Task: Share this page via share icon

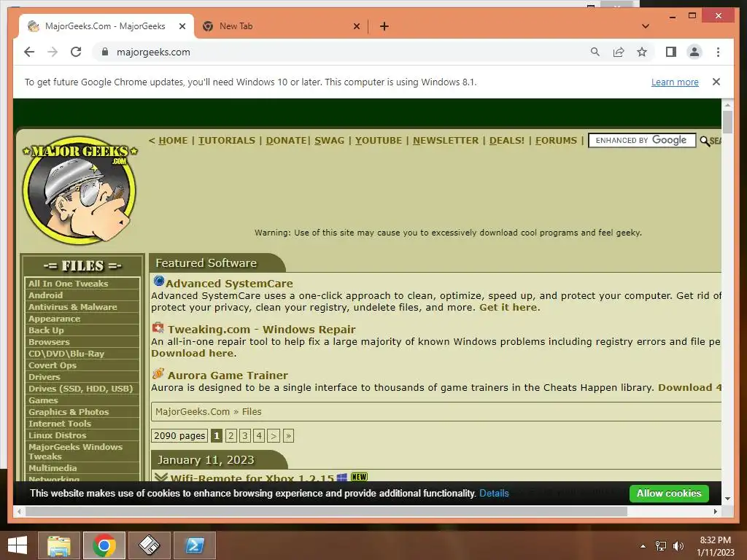Action: [x=619, y=52]
